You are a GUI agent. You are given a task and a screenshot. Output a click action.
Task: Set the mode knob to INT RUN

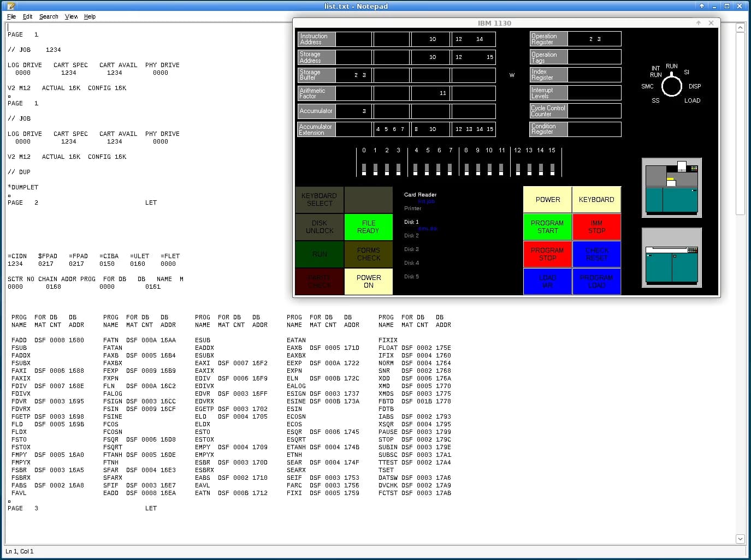(655, 72)
